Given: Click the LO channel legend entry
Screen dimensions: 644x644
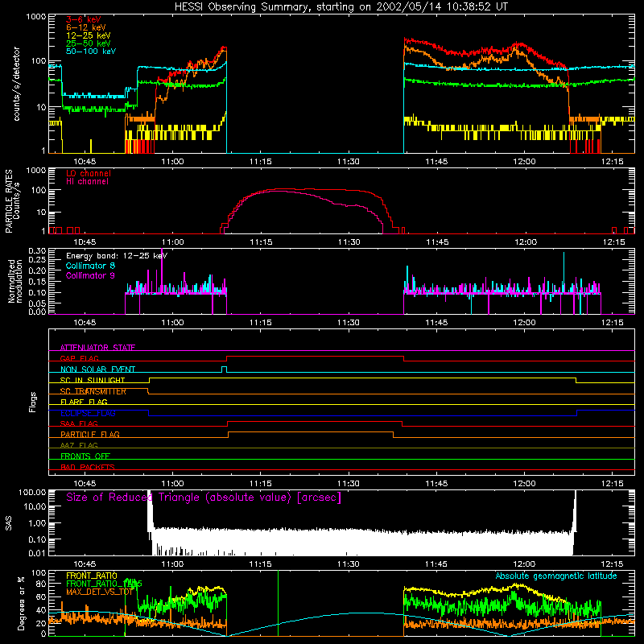Looking at the screenshot, I should click(x=89, y=173).
